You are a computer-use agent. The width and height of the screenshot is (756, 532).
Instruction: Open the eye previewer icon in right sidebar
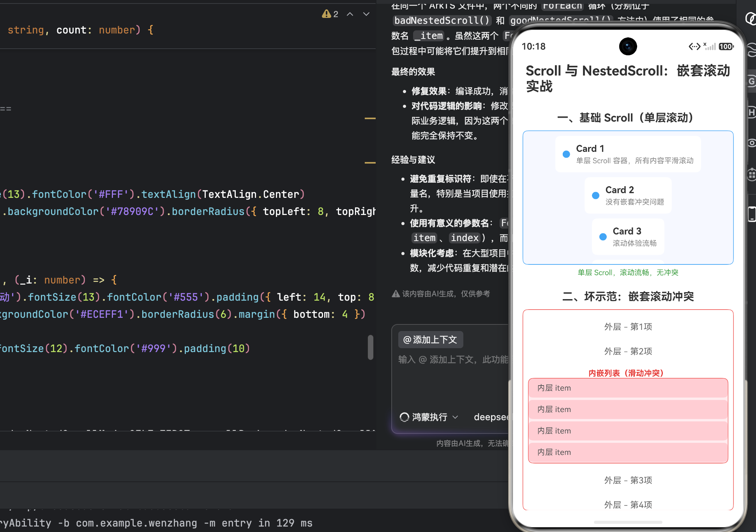[x=751, y=143]
